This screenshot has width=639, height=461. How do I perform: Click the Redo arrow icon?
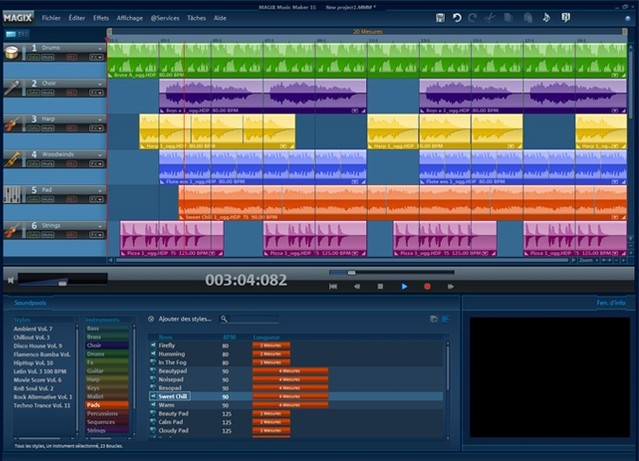coord(472,18)
